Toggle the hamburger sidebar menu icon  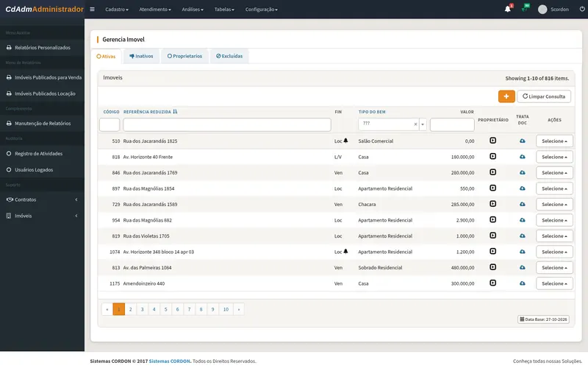pos(93,10)
